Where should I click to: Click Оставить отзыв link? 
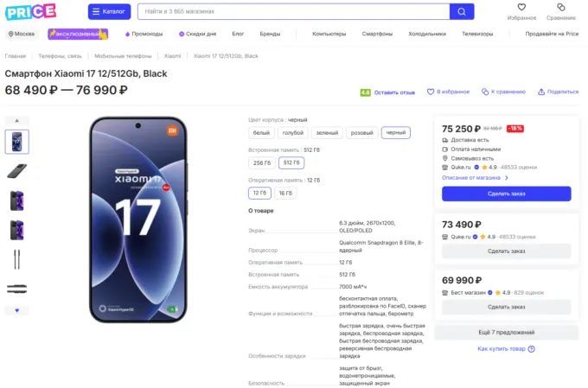pyautogui.click(x=394, y=92)
